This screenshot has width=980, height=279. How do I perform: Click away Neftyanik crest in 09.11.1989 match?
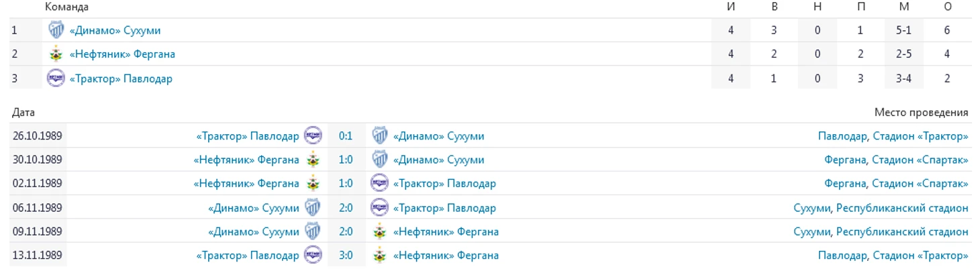coord(380,232)
